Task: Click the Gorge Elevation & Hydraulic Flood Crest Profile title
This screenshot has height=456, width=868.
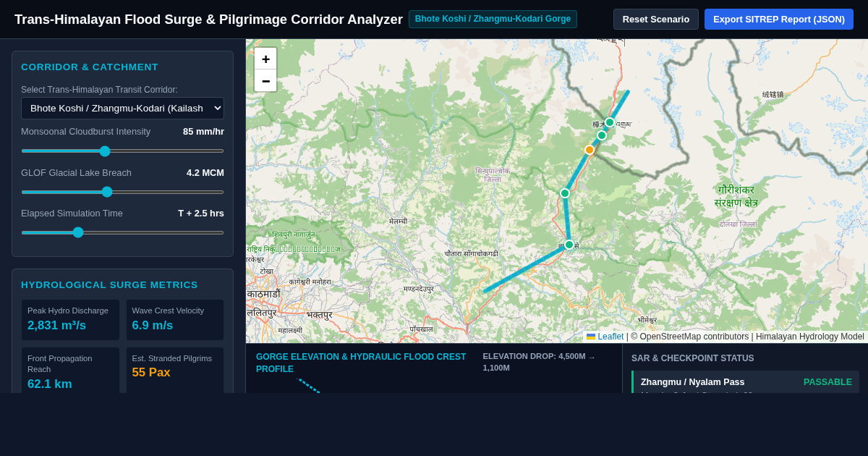Action: point(361,363)
